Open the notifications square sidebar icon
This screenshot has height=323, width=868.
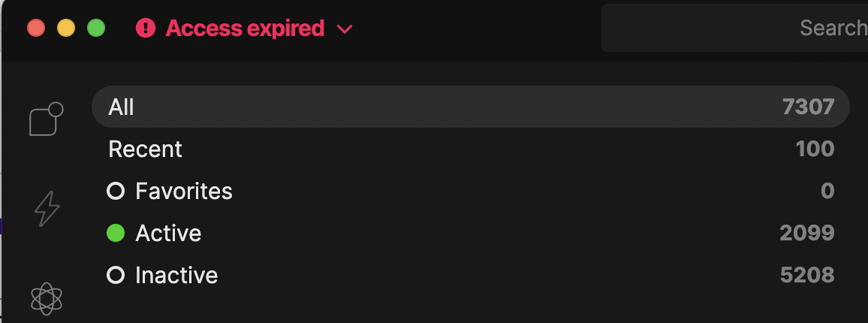(46, 119)
